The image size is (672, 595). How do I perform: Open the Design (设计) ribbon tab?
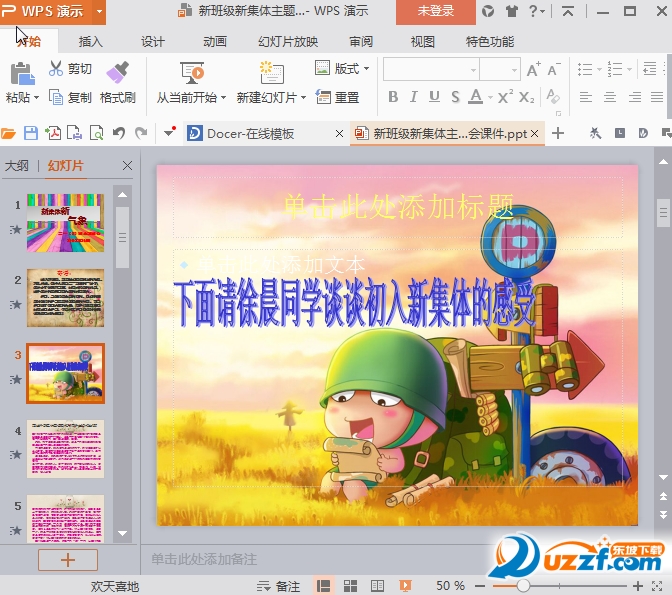pyautogui.click(x=153, y=42)
